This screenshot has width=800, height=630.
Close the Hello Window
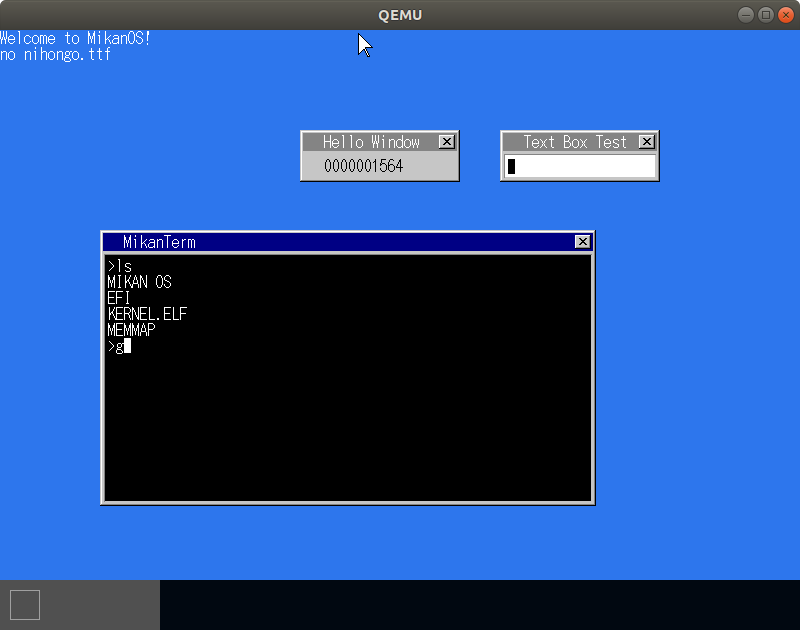[446, 142]
